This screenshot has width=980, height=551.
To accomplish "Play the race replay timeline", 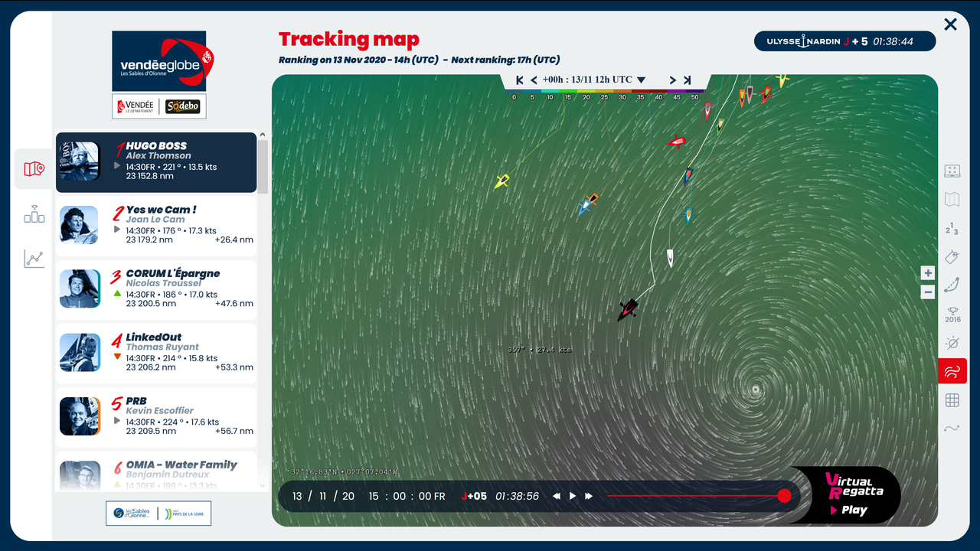I will [573, 496].
